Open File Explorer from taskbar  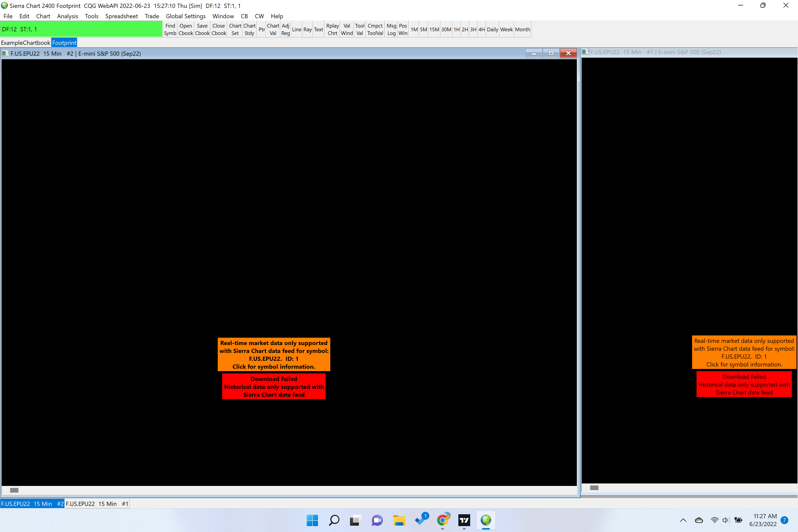tap(399, 520)
